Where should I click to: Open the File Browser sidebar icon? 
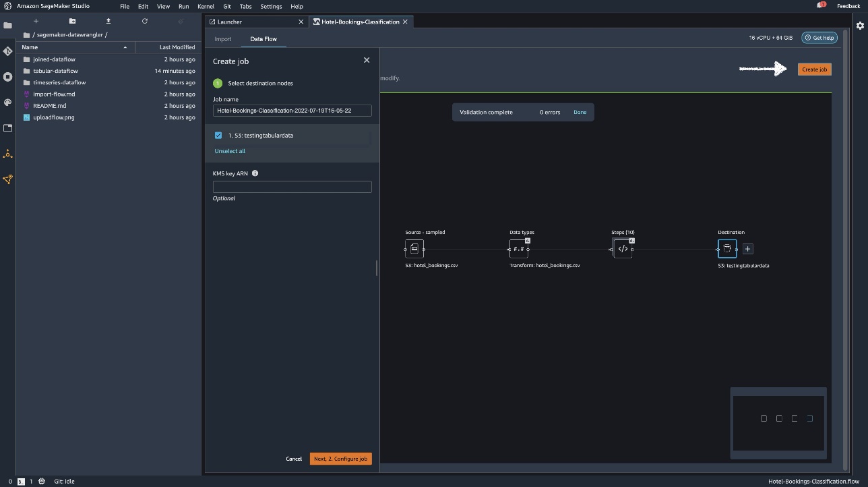pyautogui.click(x=7, y=26)
